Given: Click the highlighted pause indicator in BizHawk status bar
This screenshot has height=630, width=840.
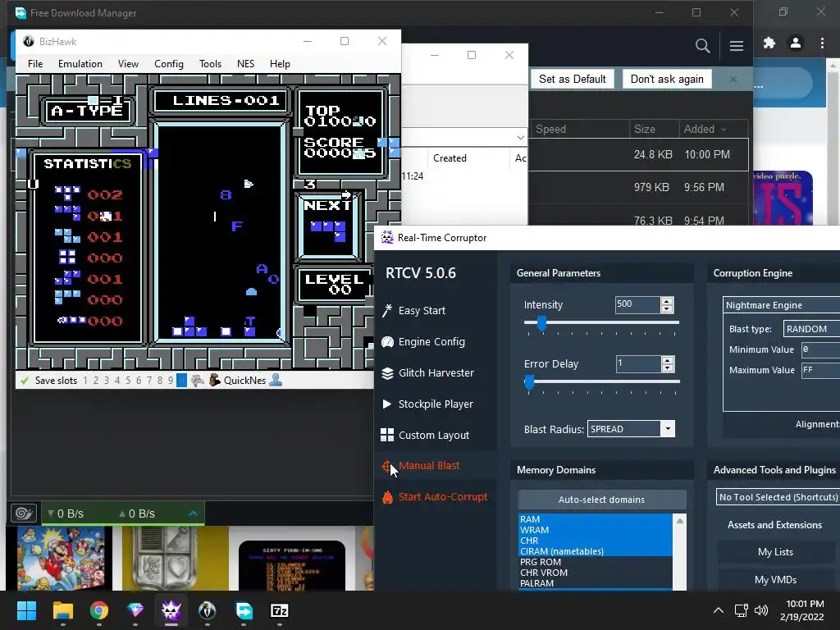Looking at the screenshot, I should [x=181, y=381].
